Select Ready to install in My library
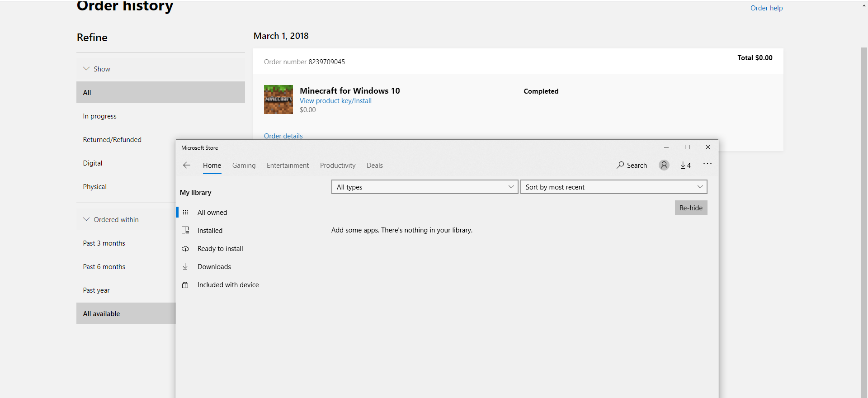 tap(220, 249)
